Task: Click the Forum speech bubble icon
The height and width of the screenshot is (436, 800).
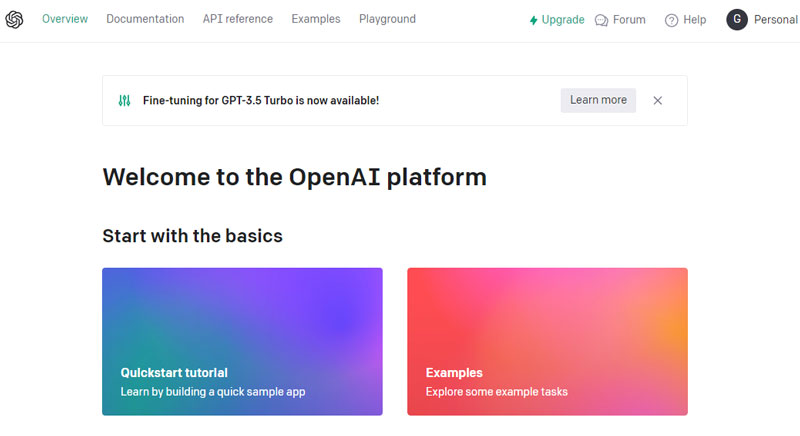Action: tap(602, 20)
